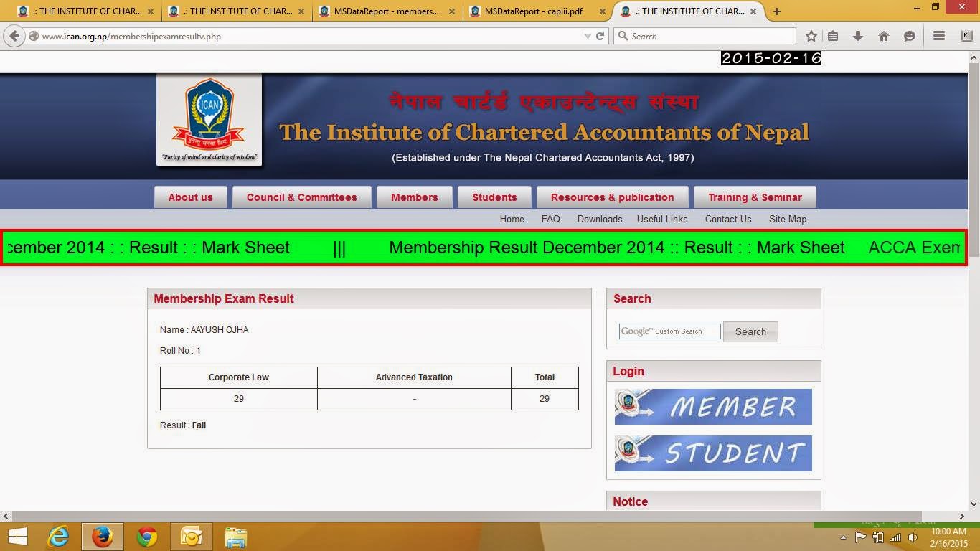The image size is (980, 551).
Task: Launch Internet Explorer from the taskbar
Action: pyautogui.click(x=58, y=537)
